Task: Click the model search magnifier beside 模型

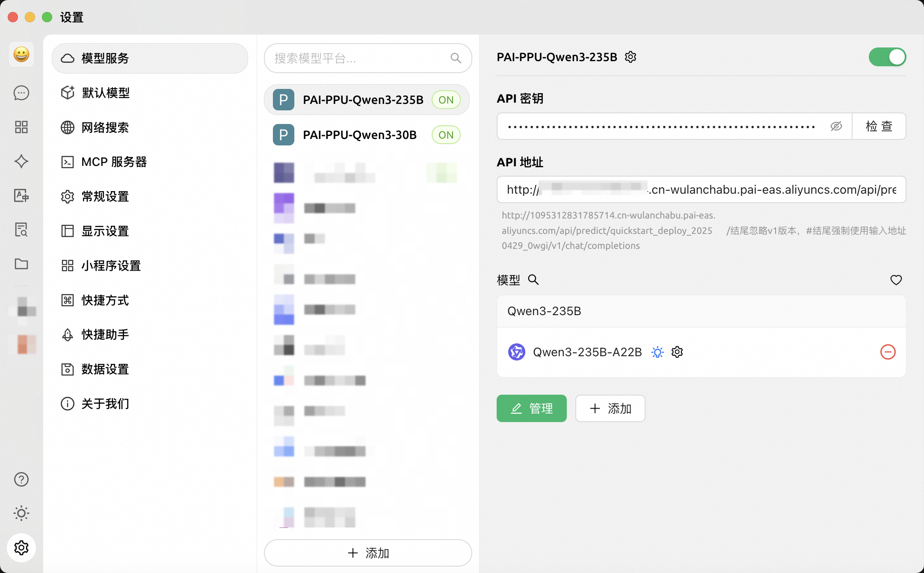Action: pos(533,280)
